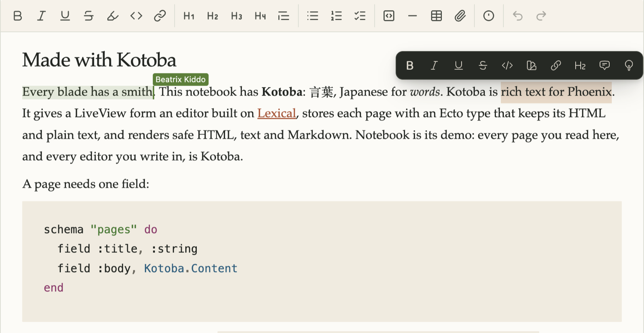
Task: Underline the selection in the floating toolbar
Action: coord(458,66)
